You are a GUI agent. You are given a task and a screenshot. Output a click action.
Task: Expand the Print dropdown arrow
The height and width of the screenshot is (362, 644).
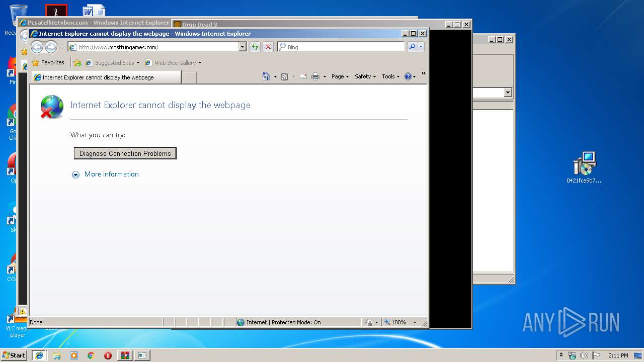click(325, 76)
